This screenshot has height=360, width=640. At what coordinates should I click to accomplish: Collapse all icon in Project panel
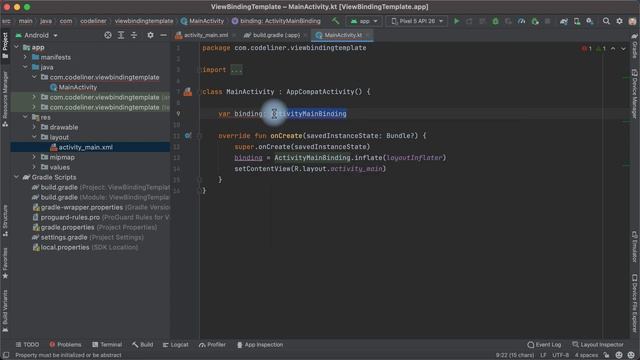tap(134, 36)
